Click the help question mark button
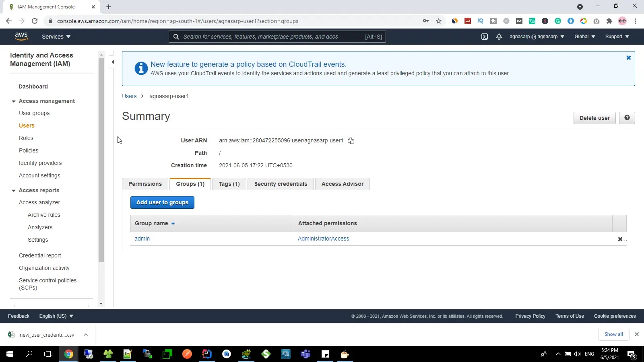Image resolution: width=644 pixels, height=362 pixels. point(627,118)
